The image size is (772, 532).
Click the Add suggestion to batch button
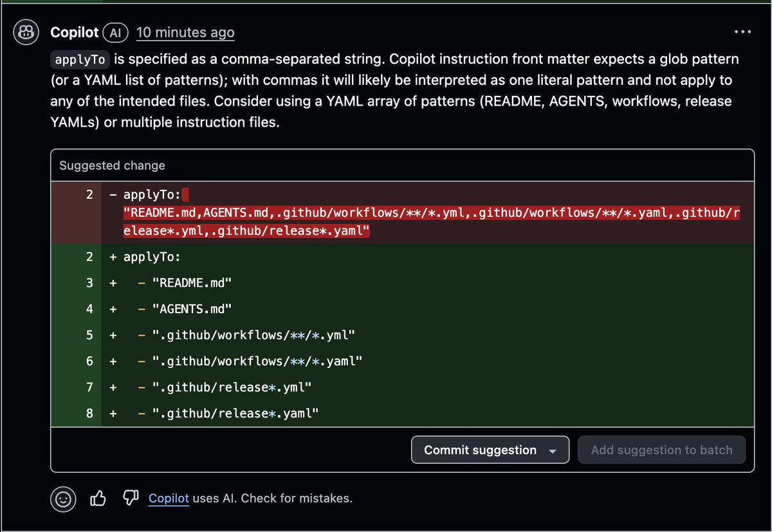click(661, 450)
